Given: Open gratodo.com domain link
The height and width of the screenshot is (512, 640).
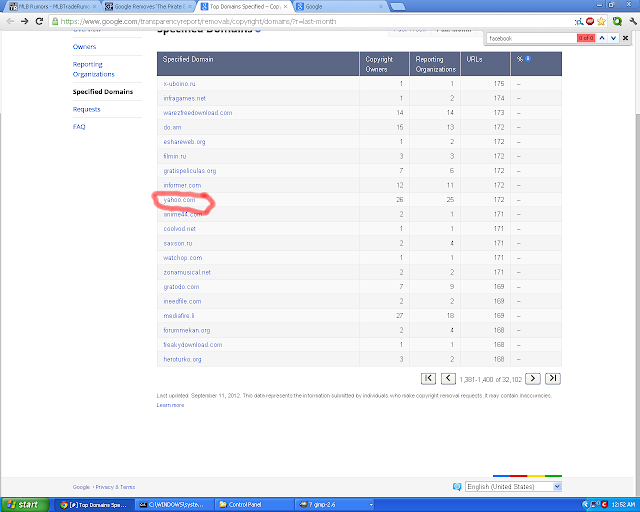Looking at the screenshot, I should pyautogui.click(x=181, y=287).
